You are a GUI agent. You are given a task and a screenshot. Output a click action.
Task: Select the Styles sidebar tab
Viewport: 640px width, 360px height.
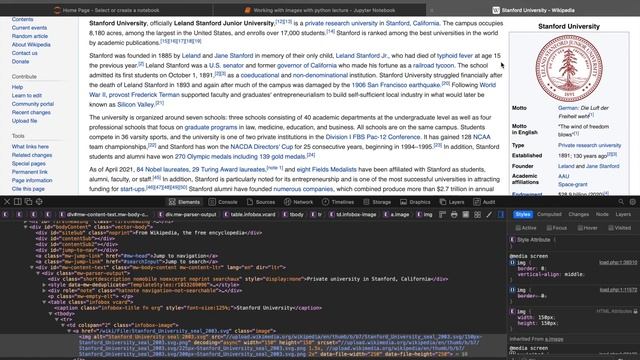coord(523,214)
